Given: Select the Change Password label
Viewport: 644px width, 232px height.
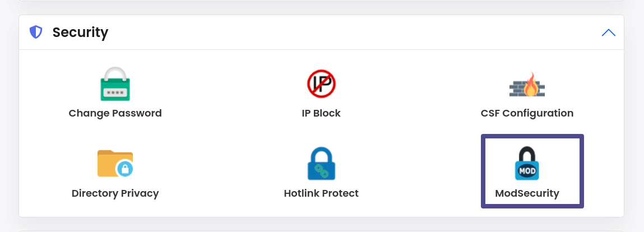Looking at the screenshot, I should pyautogui.click(x=115, y=113).
